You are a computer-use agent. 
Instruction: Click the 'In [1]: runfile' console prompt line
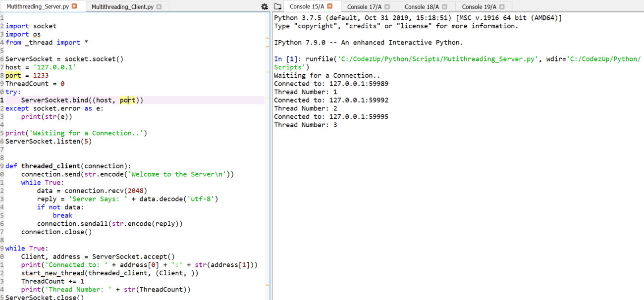click(457, 63)
